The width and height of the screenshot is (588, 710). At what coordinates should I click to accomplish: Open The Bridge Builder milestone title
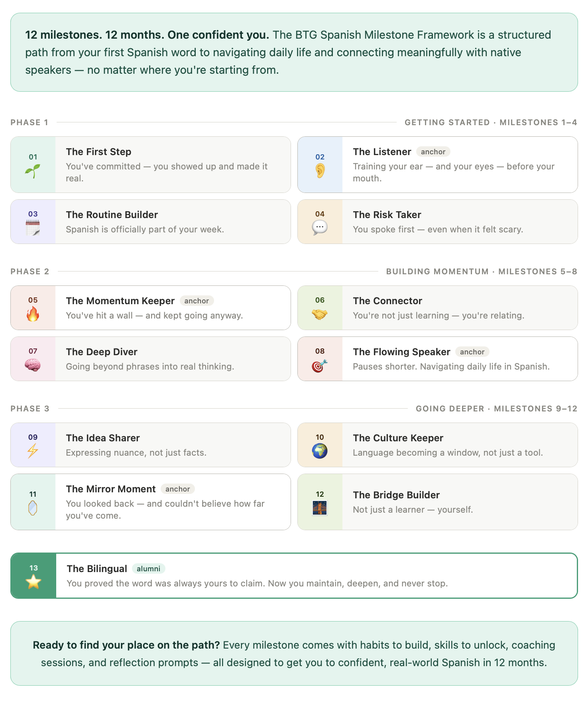click(x=396, y=495)
